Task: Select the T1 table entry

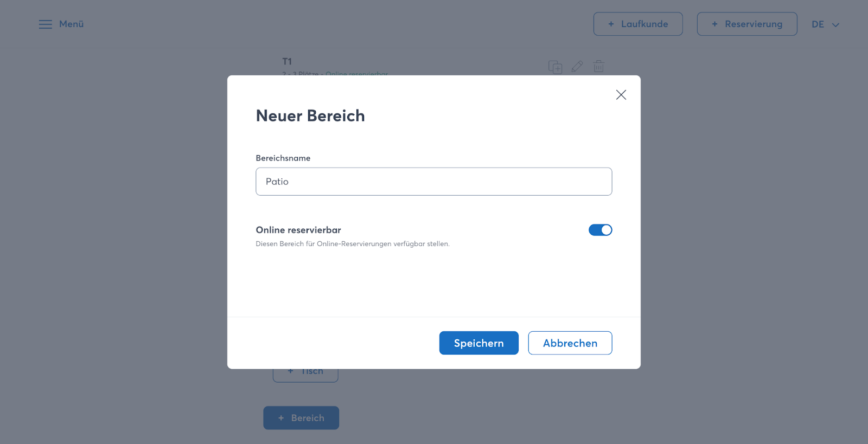Action: pos(287,62)
